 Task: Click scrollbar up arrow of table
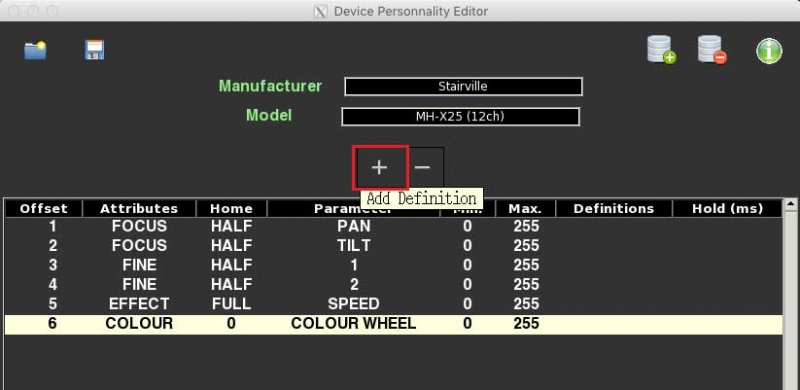pos(790,204)
